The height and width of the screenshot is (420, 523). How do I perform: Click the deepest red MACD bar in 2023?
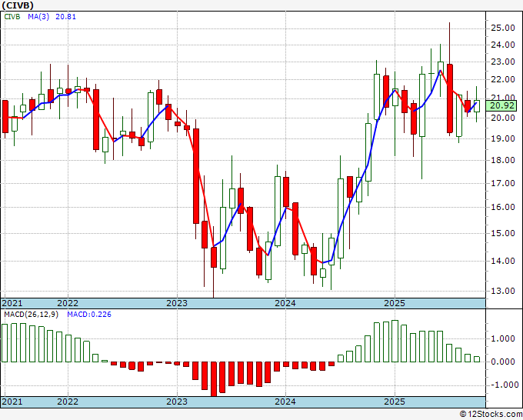pos(214,379)
